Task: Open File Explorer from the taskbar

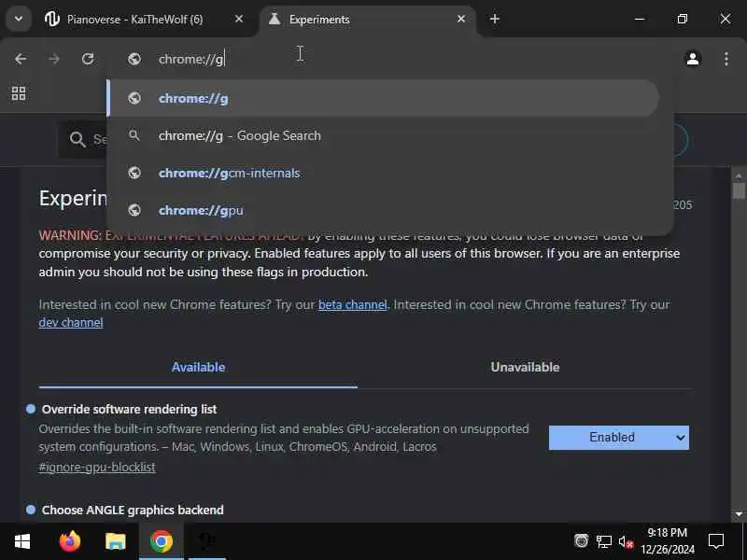Action: [115, 541]
